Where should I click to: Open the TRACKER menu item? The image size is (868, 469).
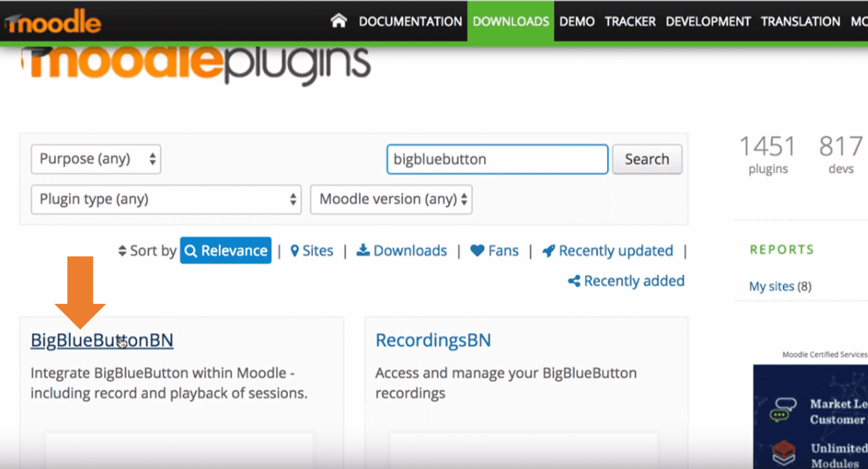tap(630, 22)
